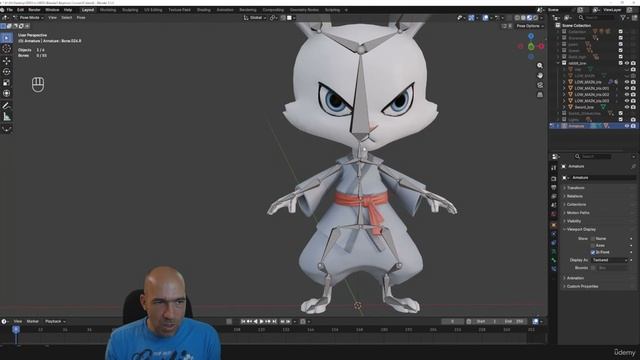The image size is (640, 360).
Task: Collapse the Viewport Display panel
Action: coord(581,229)
